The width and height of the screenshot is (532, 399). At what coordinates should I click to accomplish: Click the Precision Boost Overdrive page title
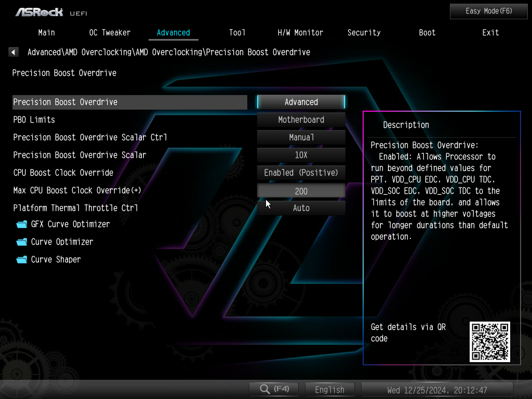[64, 73]
